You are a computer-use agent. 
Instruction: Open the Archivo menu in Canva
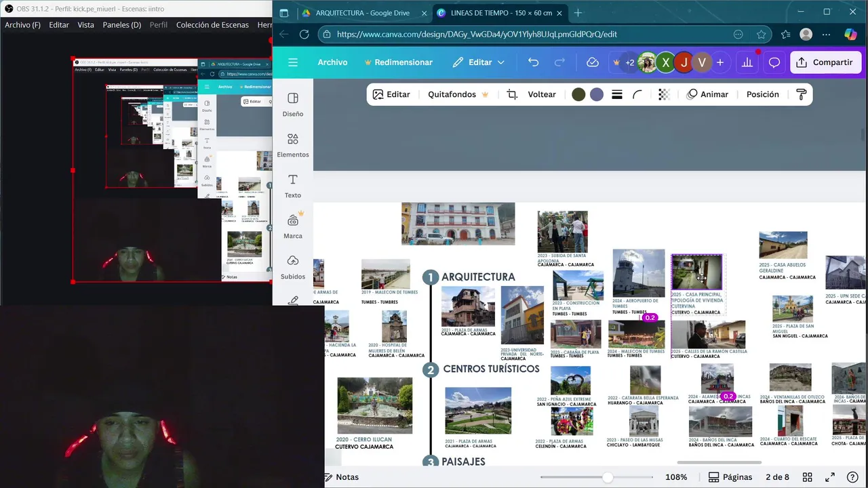tap(332, 62)
